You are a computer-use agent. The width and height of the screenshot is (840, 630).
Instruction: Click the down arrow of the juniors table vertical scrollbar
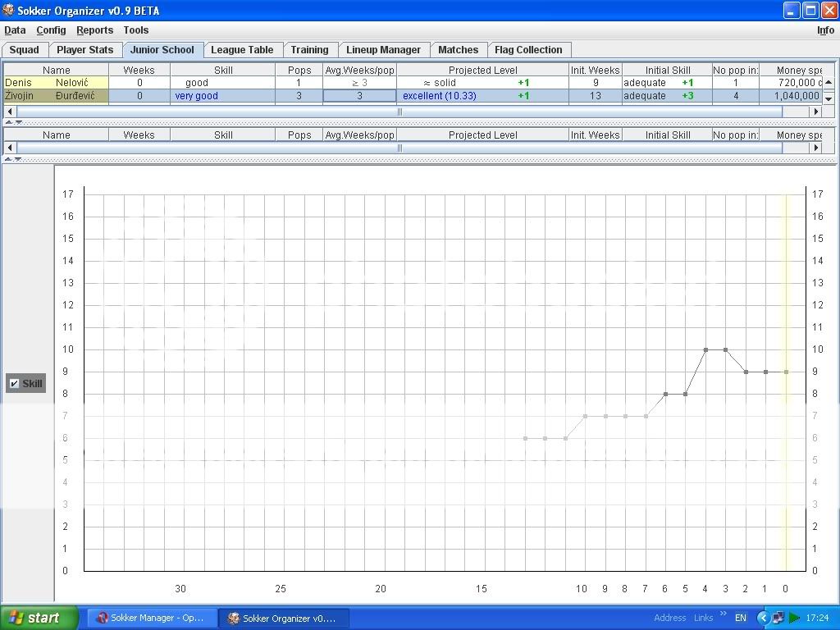click(829, 98)
